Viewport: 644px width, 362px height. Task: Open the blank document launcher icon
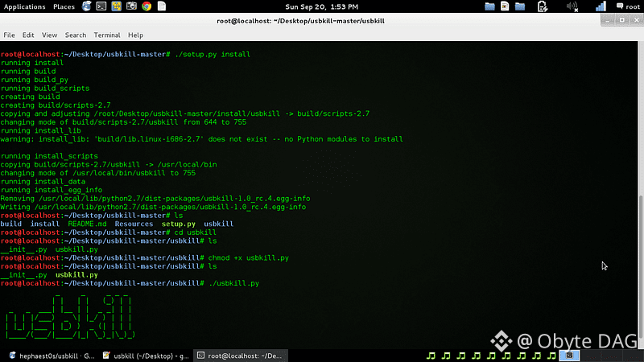point(162,6)
